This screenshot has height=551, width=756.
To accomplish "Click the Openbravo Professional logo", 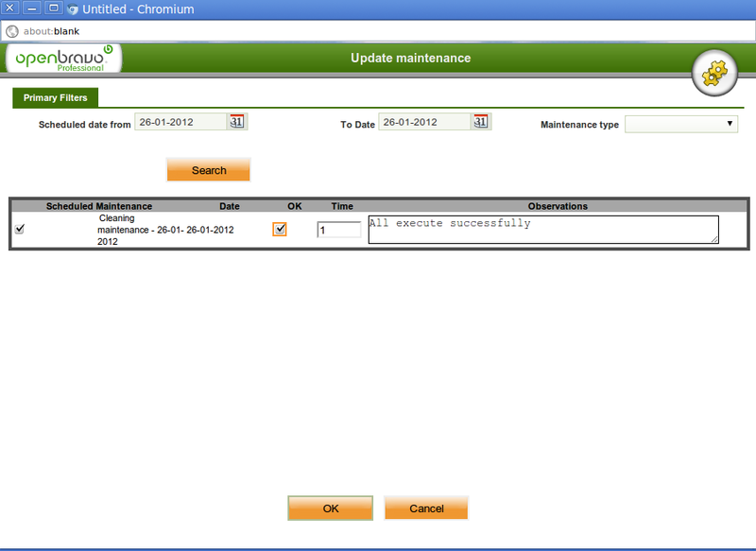I will pos(61,58).
